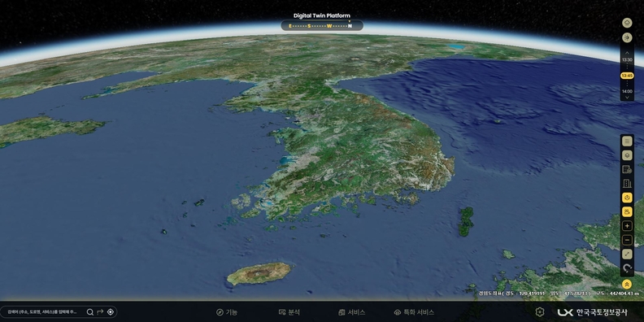Click the down chevron below 14:00
The width and height of the screenshot is (644, 322).
click(x=627, y=98)
